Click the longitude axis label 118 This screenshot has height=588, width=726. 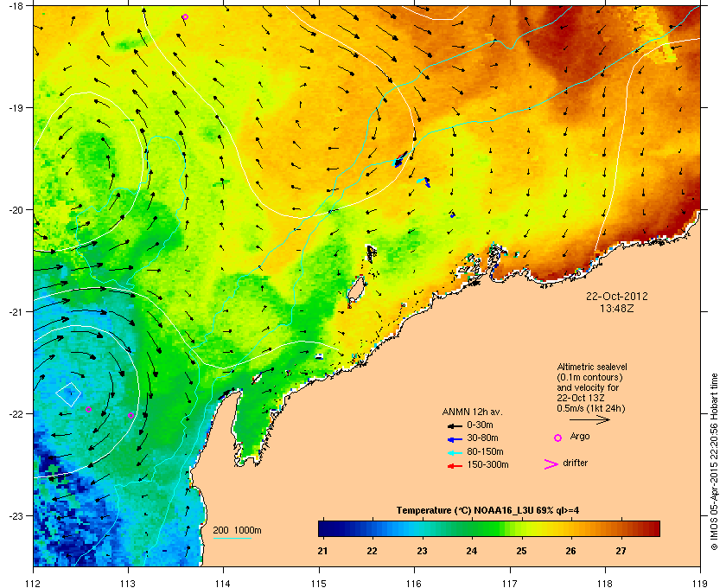pos(605,583)
